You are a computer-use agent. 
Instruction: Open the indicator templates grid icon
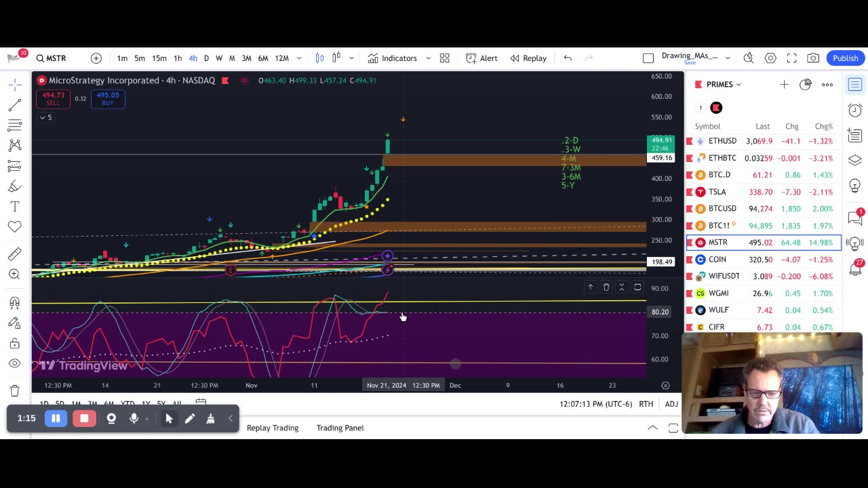[x=445, y=58]
